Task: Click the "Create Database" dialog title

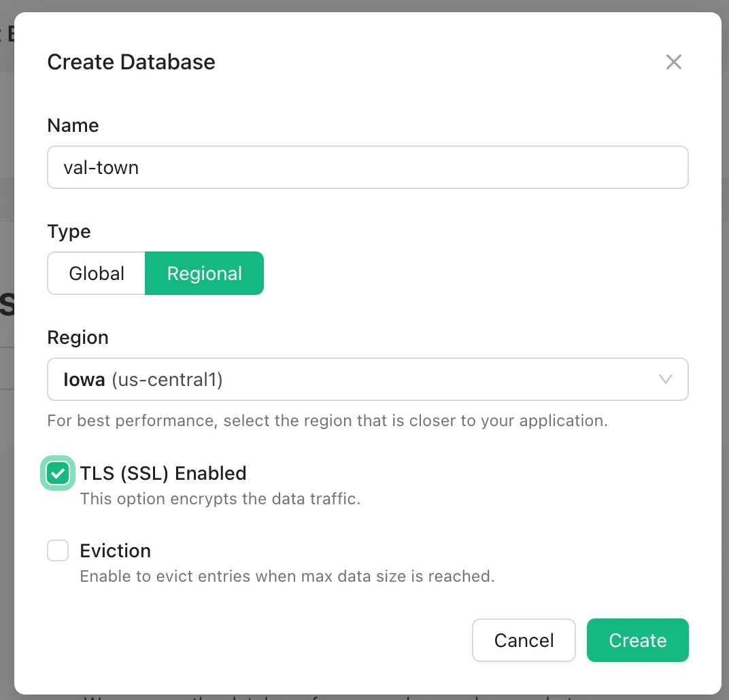Action: coord(131,63)
